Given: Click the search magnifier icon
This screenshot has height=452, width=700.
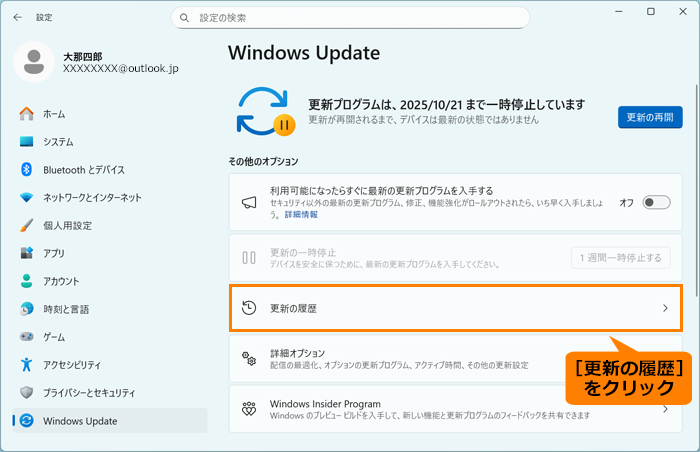Looking at the screenshot, I should 184,18.
